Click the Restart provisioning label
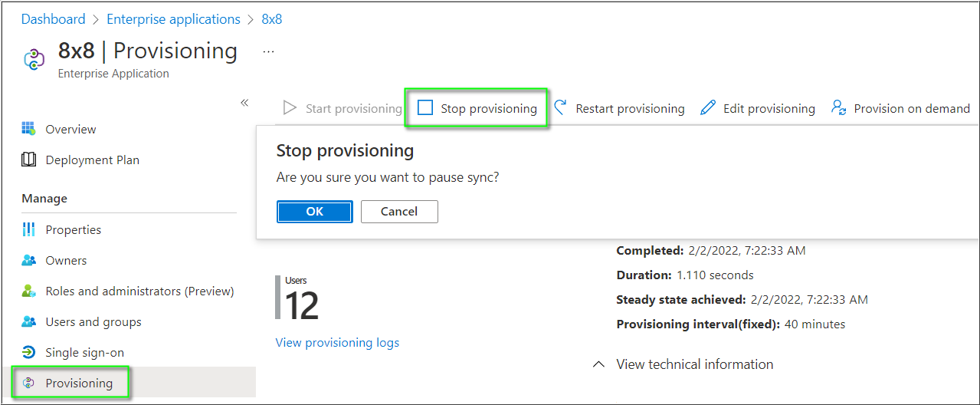Screen dimensions: 980x405 (631, 108)
